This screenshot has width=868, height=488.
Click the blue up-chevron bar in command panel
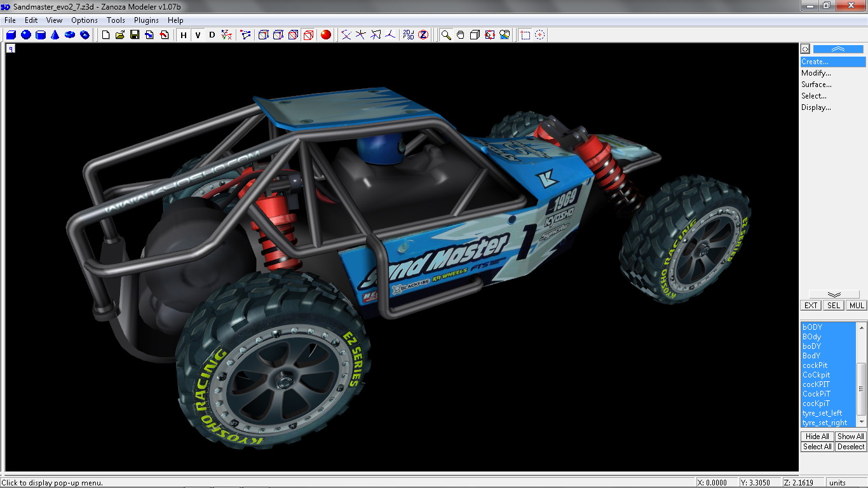838,49
